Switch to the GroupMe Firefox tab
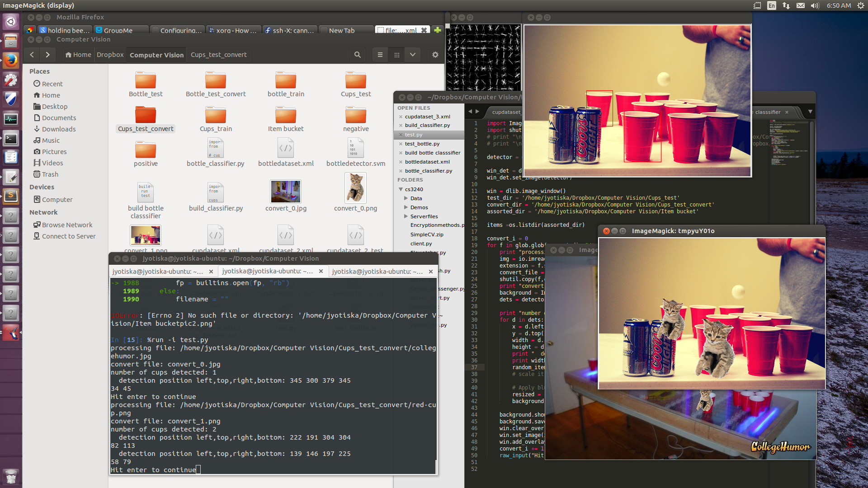 pos(118,30)
